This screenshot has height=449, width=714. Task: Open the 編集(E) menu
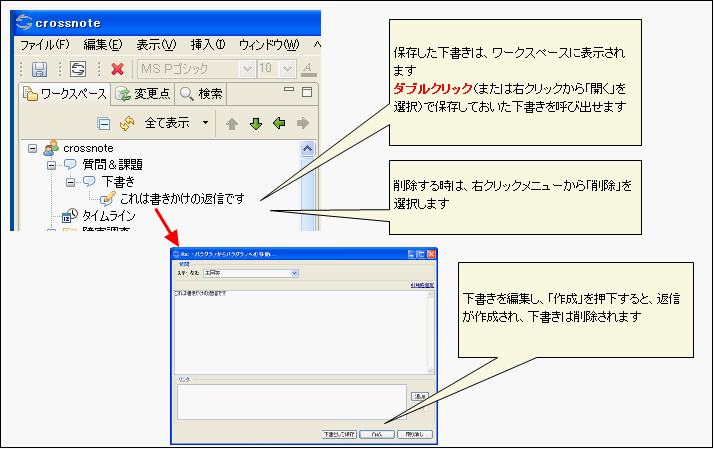103,45
